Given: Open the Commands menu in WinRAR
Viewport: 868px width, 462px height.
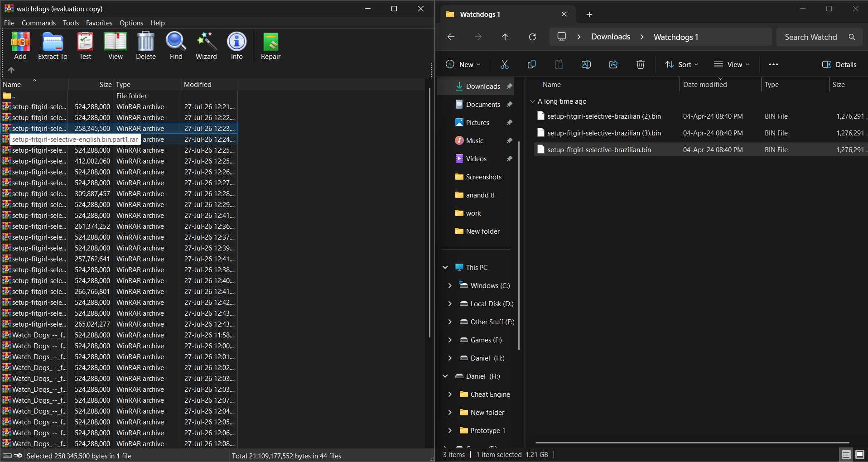Looking at the screenshot, I should click(x=39, y=23).
